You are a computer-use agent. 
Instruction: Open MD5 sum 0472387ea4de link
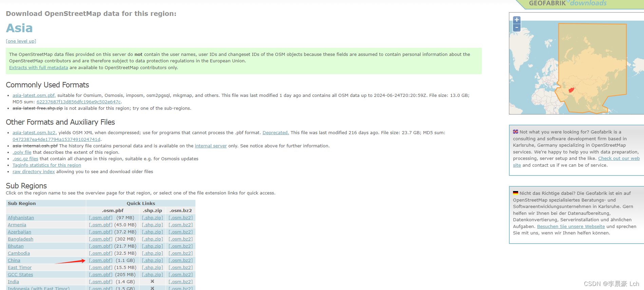(x=56, y=139)
